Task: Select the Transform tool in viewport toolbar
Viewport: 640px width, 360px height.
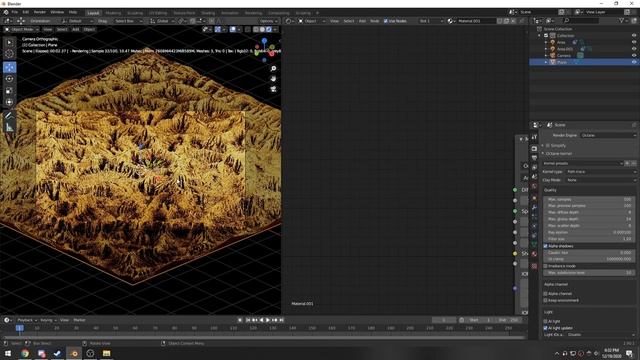Action: coord(9,102)
